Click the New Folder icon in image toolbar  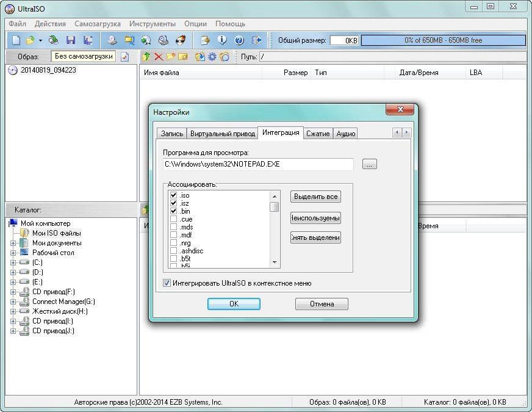point(171,57)
